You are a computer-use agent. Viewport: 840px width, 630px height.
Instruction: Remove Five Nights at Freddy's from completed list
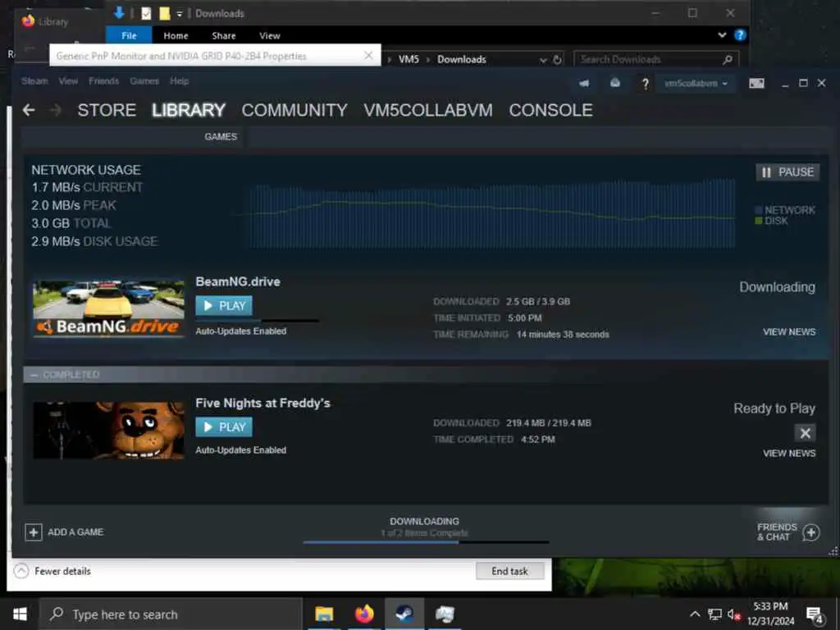[805, 433]
